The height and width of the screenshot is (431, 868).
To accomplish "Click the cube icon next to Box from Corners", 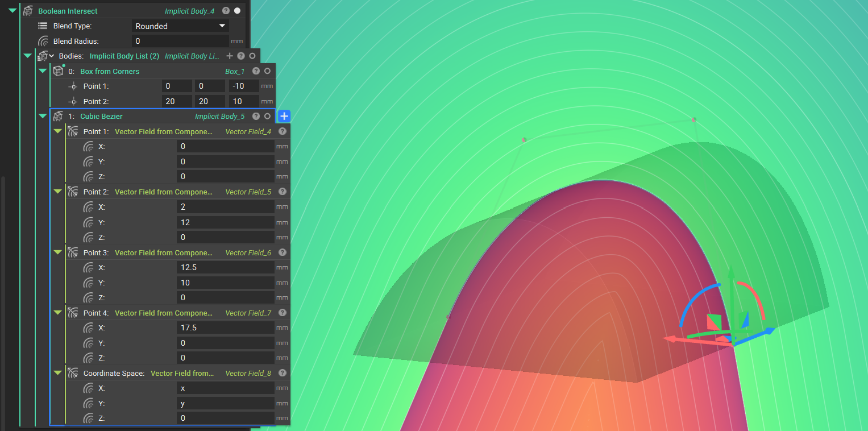I will pos(59,71).
